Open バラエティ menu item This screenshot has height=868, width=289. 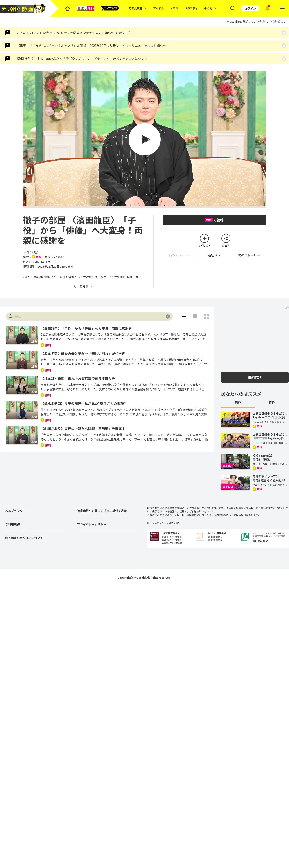click(191, 8)
